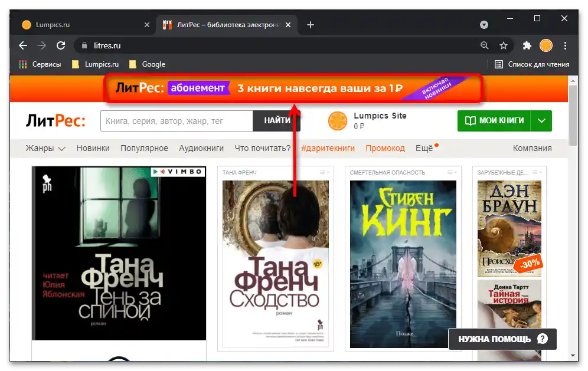
Task: Open list menu on ТАНА ФРЕНЧ card
Action: (x=324, y=172)
